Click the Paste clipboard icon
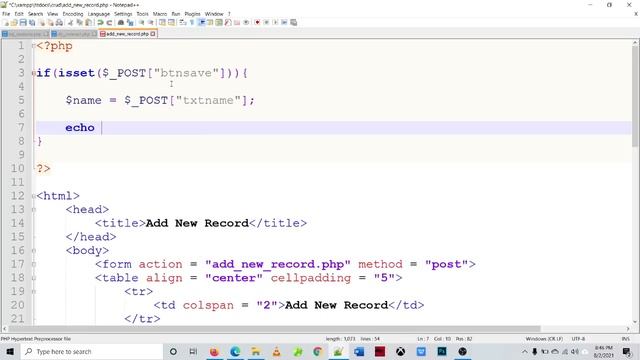Viewport: 640px width, 360px height. [88, 22]
